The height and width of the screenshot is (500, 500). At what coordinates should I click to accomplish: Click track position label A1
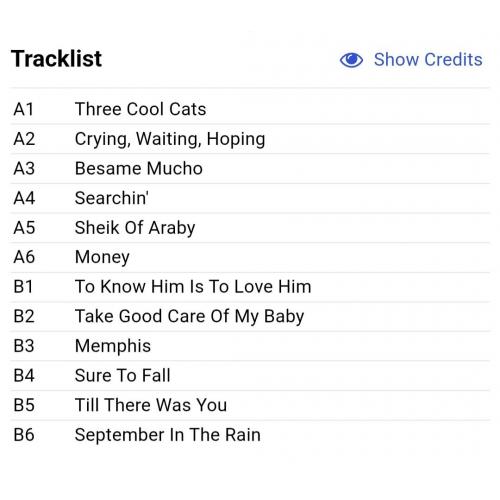24,109
